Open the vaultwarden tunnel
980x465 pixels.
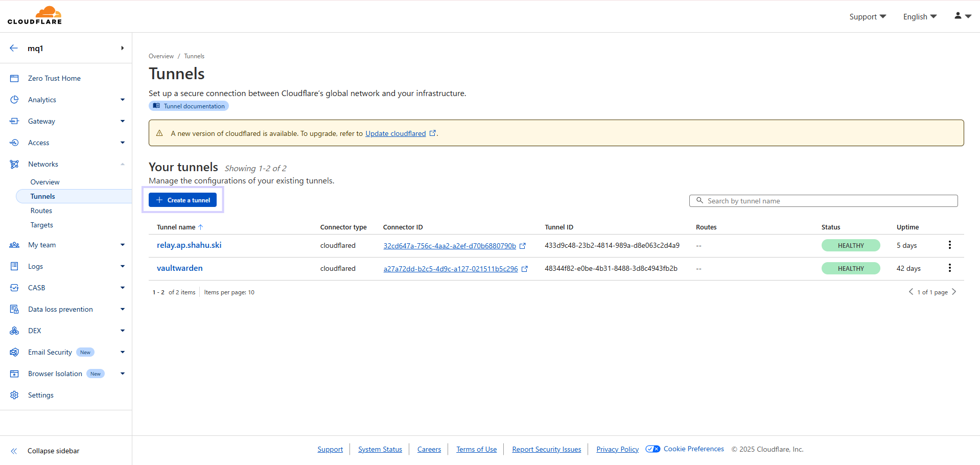(x=180, y=268)
